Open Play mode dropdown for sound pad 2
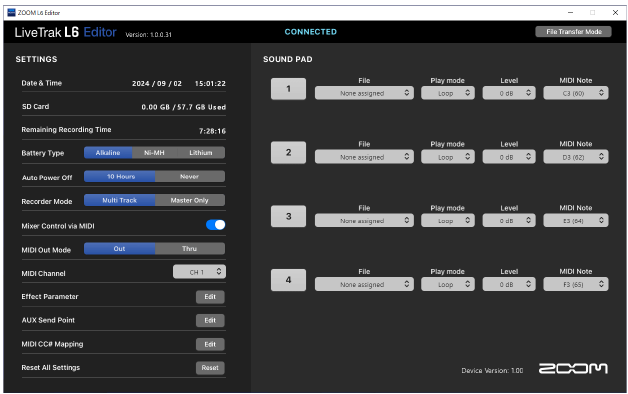 pyautogui.click(x=448, y=157)
